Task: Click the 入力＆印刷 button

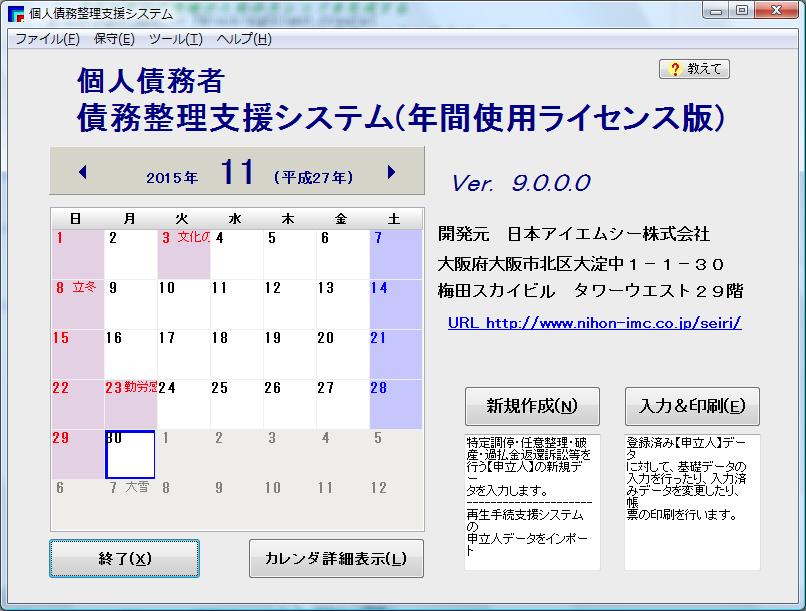Action: (692, 406)
